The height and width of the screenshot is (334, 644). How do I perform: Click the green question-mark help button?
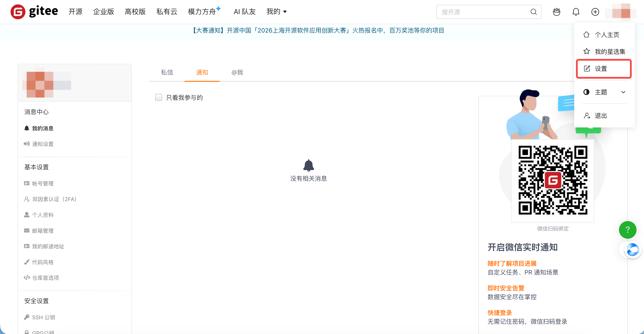[628, 230]
